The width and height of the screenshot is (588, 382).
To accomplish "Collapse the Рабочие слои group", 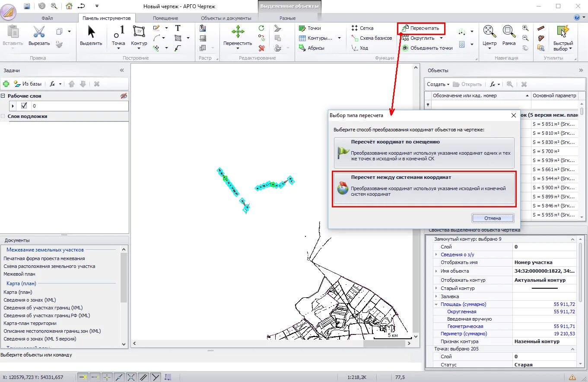I will pos(3,96).
